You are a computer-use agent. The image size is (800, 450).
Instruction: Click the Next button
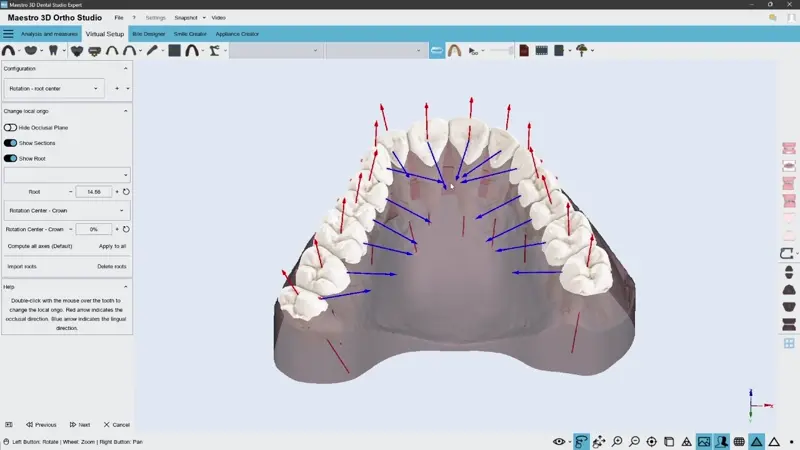(x=80, y=424)
